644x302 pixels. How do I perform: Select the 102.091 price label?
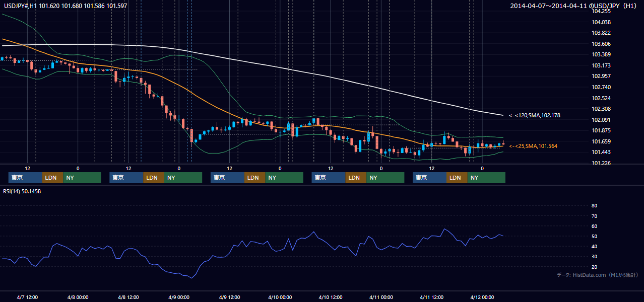601,120
